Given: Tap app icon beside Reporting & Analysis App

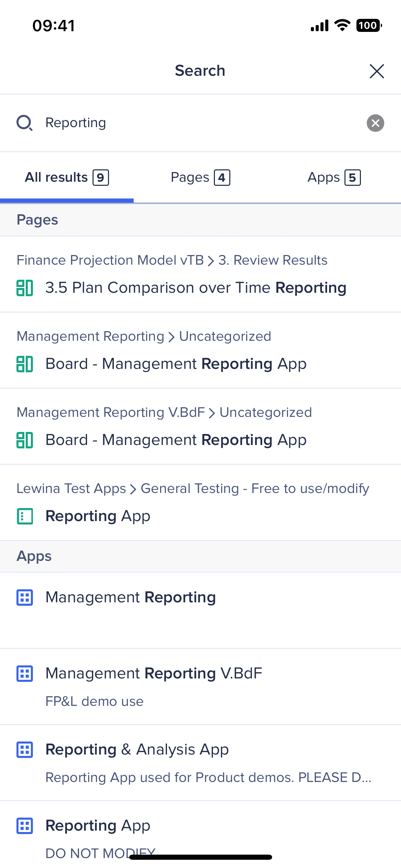Looking at the screenshot, I should (x=25, y=750).
